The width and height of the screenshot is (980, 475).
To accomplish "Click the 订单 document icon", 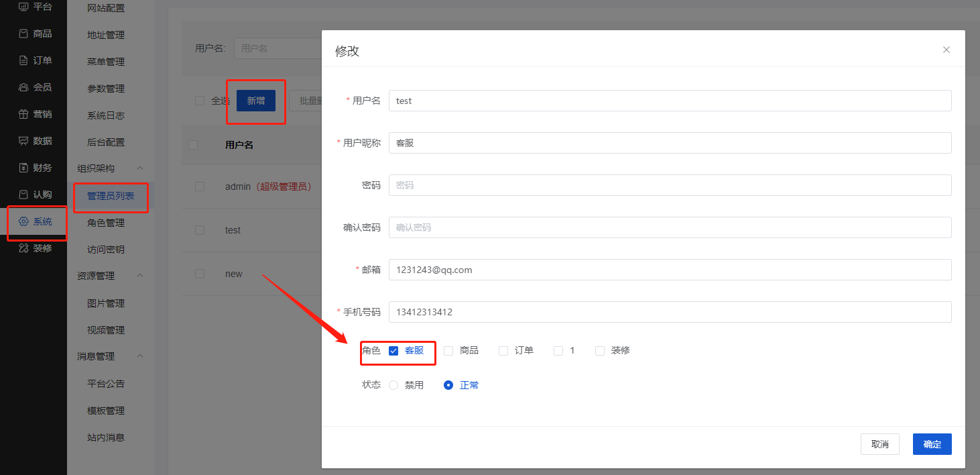I will point(23,60).
